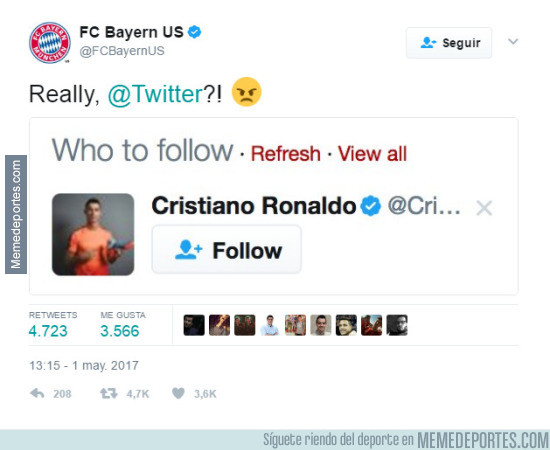Click the Seguir follow button
The width and height of the screenshot is (550, 450).
(449, 43)
